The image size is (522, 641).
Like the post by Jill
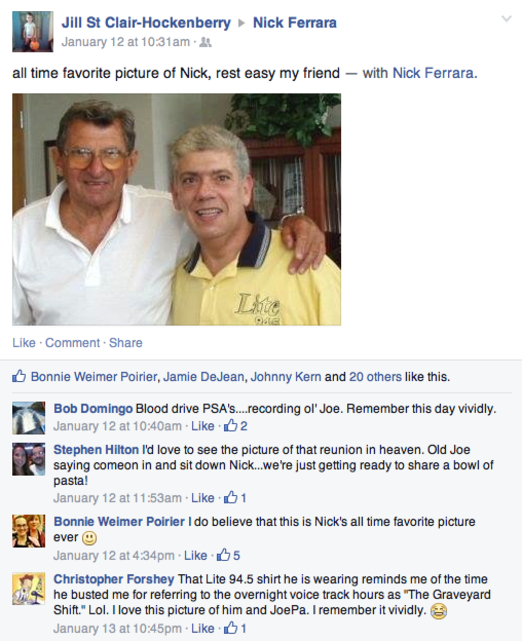coord(24,343)
